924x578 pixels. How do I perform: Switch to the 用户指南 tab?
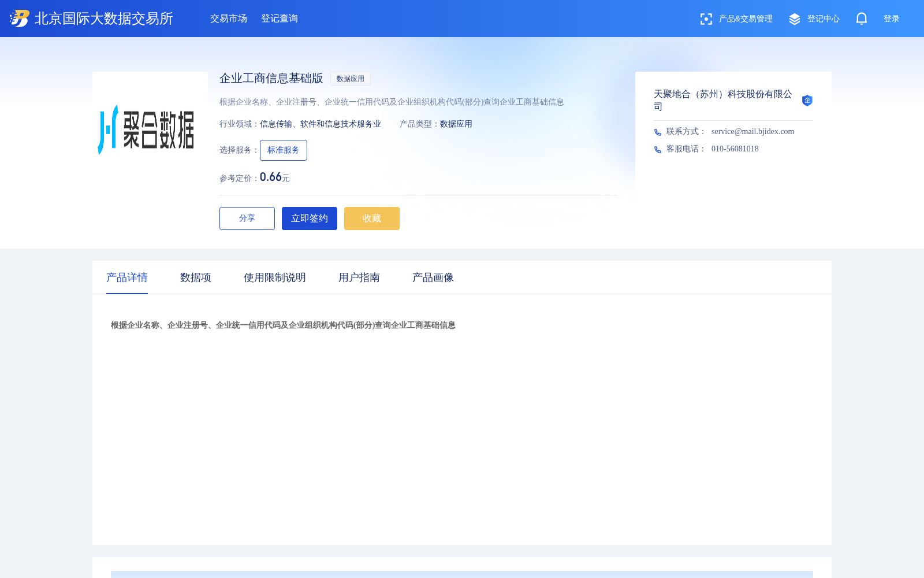coord(359,277)
